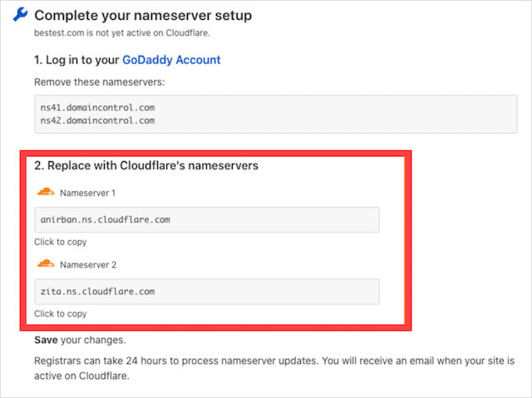Click the bold 'Save' word

coord(46,340)
